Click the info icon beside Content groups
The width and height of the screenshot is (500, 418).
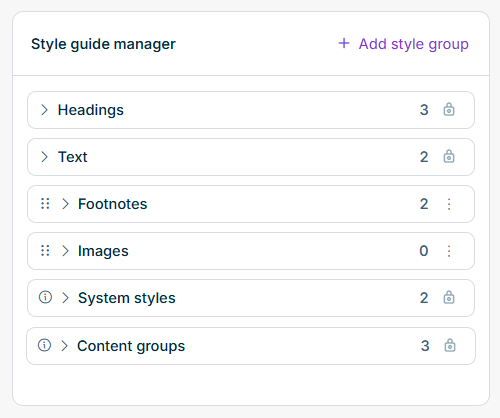[x=44, y=345]
